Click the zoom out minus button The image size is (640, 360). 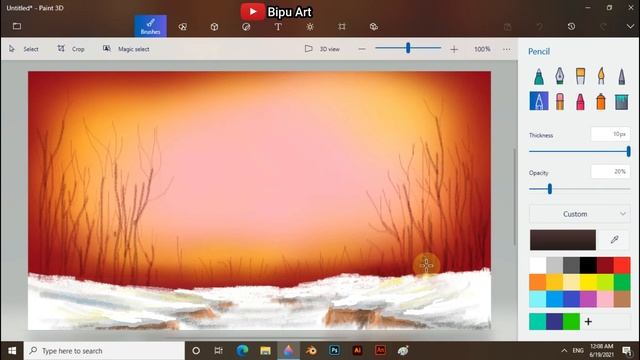[362, 49]
